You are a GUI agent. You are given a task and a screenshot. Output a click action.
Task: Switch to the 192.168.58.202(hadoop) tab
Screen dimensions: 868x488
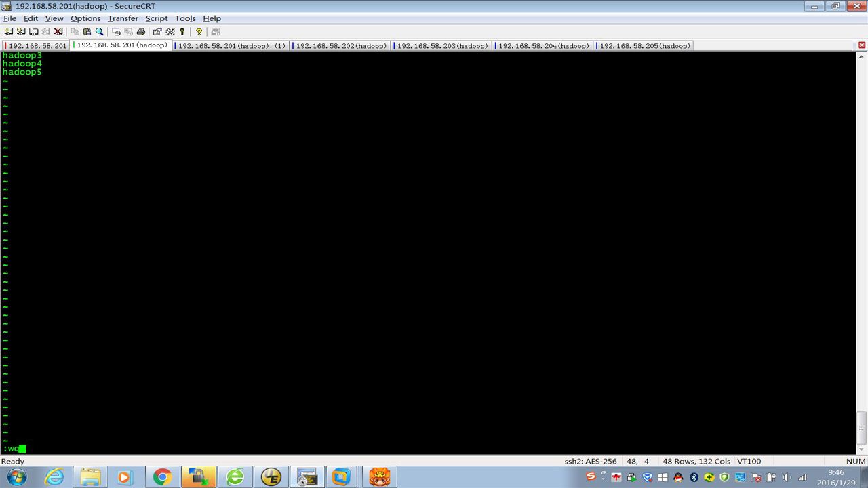340,46
